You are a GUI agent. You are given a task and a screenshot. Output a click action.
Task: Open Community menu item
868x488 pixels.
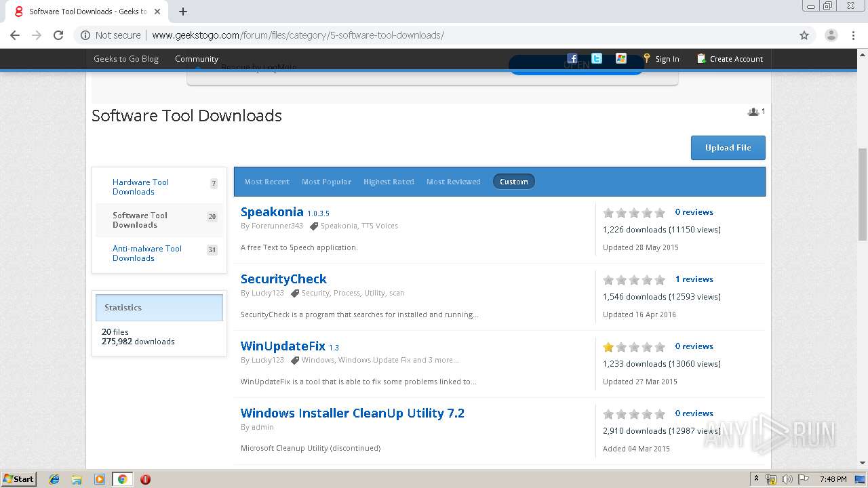(197, 59)
